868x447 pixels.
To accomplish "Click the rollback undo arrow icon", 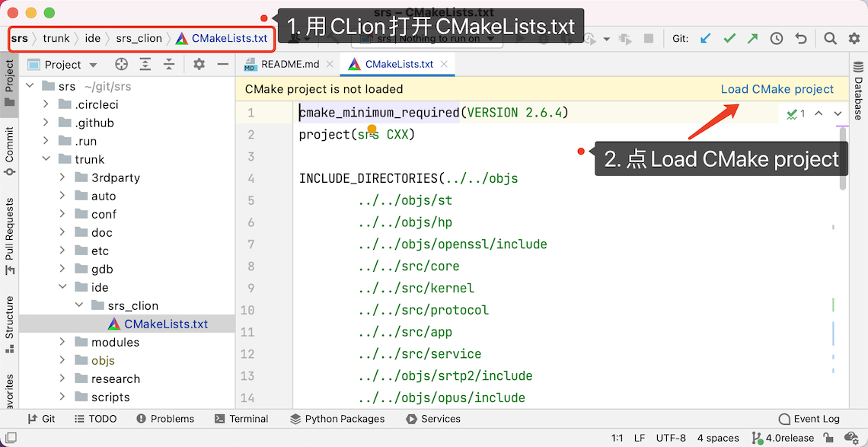I will [800, 38].
